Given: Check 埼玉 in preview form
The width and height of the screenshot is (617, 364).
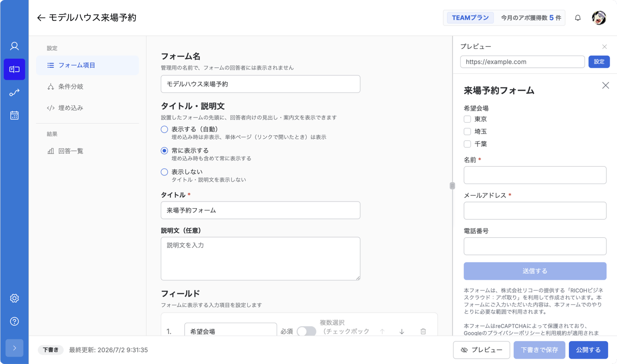Looking at the screenshot, I should pyautogui.click(x=467, y=131).
